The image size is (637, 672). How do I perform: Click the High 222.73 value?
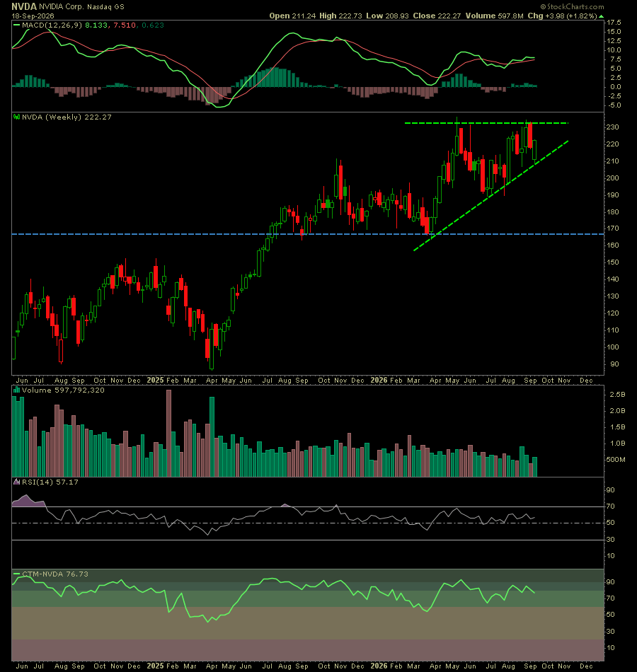point(341,16)
